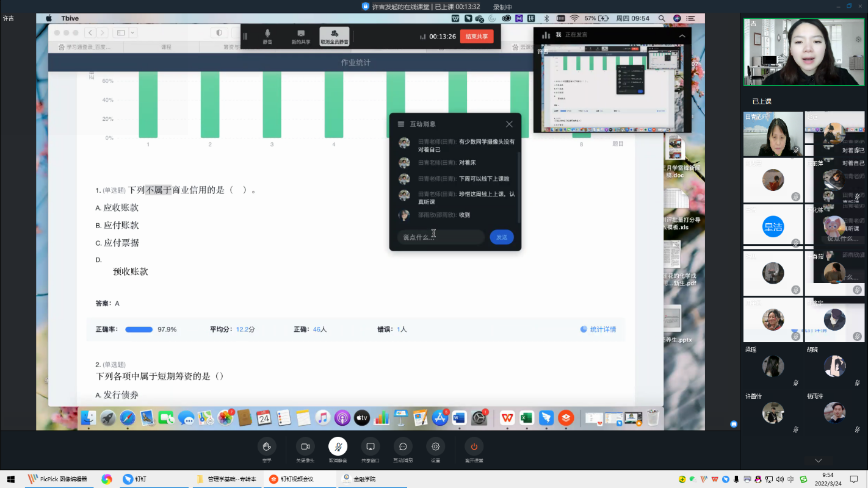Open Microsoft Word from the Dock
Image resolution: width=868 pixels, height=488 pixels.
(460, 418)
